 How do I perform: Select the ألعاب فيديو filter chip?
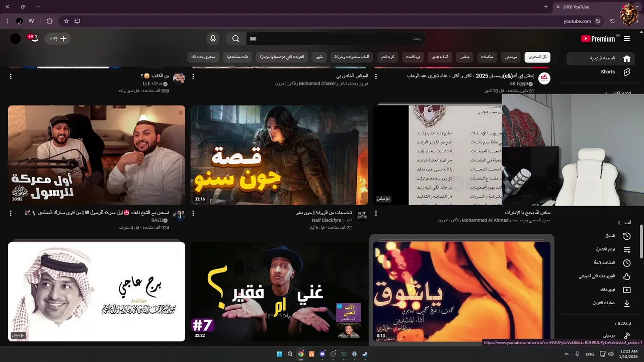pyautogui.click(x=440, y=57)
